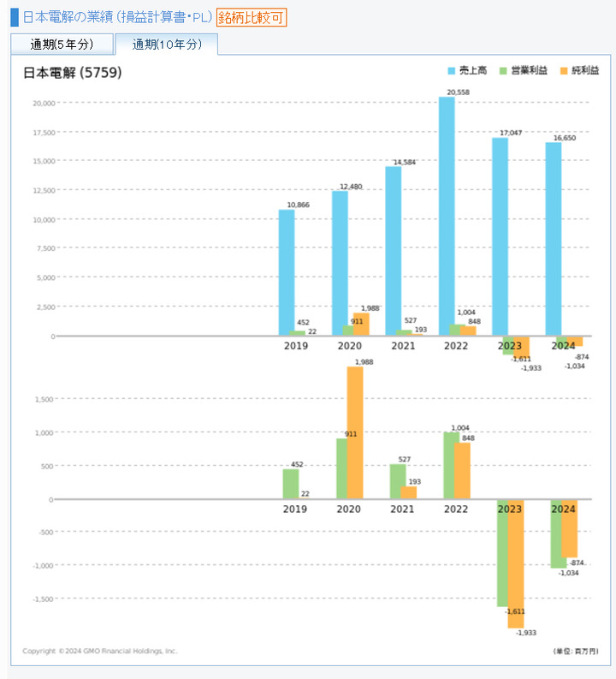This screenshot has width=616, height=679.
Task: Click the 日本電解 (5759) chart title
Action: (72, 73)
